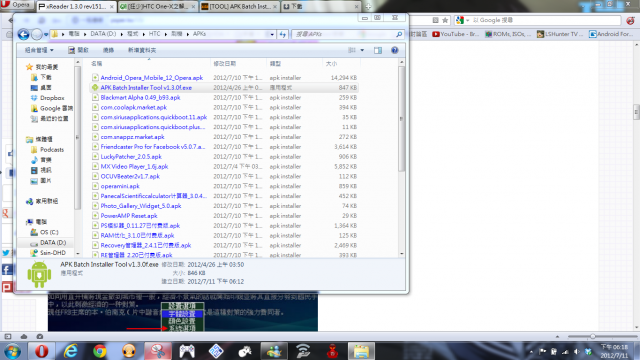Select PowerAMP Reset.apk file
The height and width of the screenshot is (360, 640).
click(x=129, y=216)
